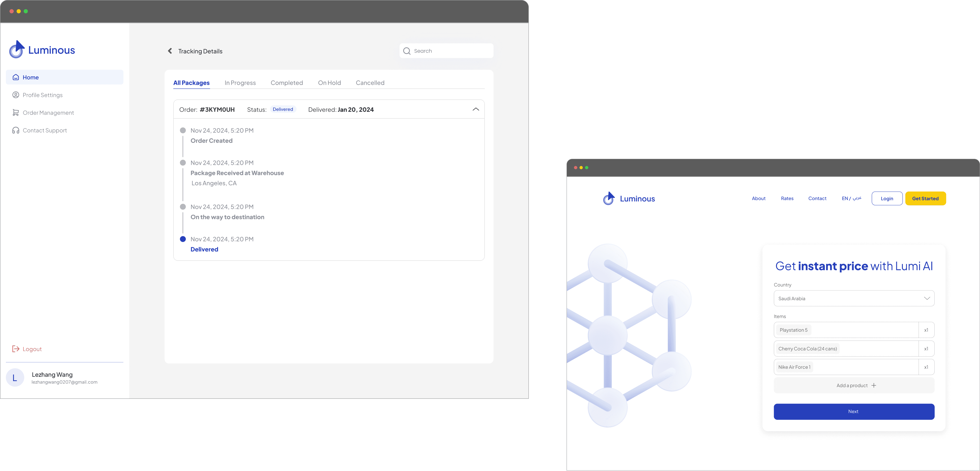This screenshot has width=980, height=471.
Task: Open the Rates navigation link
Action: (787, 199)
